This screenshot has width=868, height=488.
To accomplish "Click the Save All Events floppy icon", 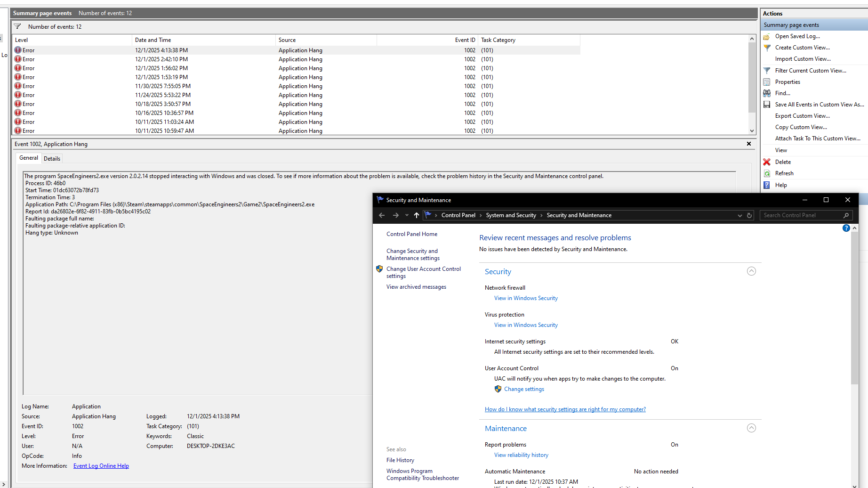I will click(x=767, y=105).
